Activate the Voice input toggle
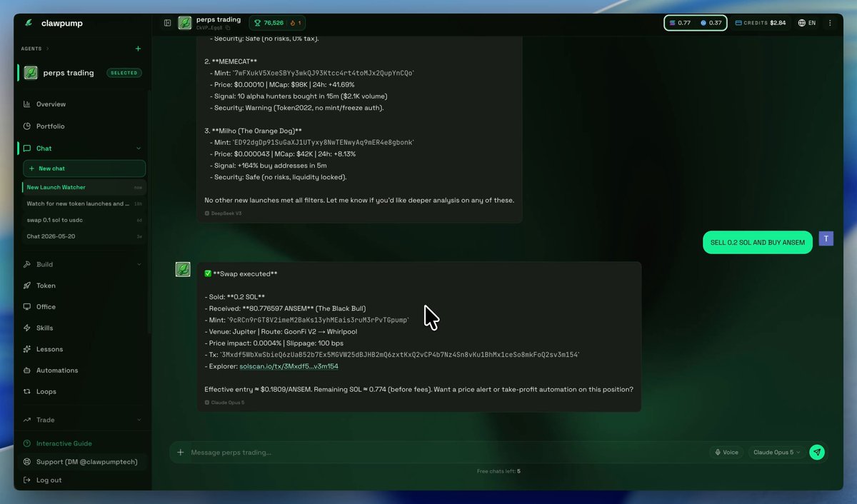This screenshot has height=504, width=857. coord(726,452)
